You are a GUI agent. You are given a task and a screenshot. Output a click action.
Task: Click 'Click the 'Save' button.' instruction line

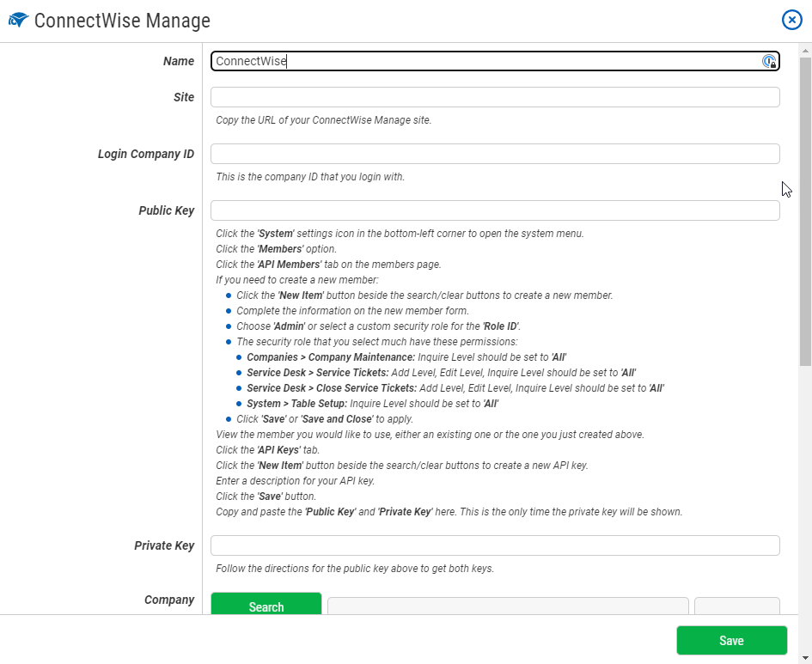pos(266,496)
